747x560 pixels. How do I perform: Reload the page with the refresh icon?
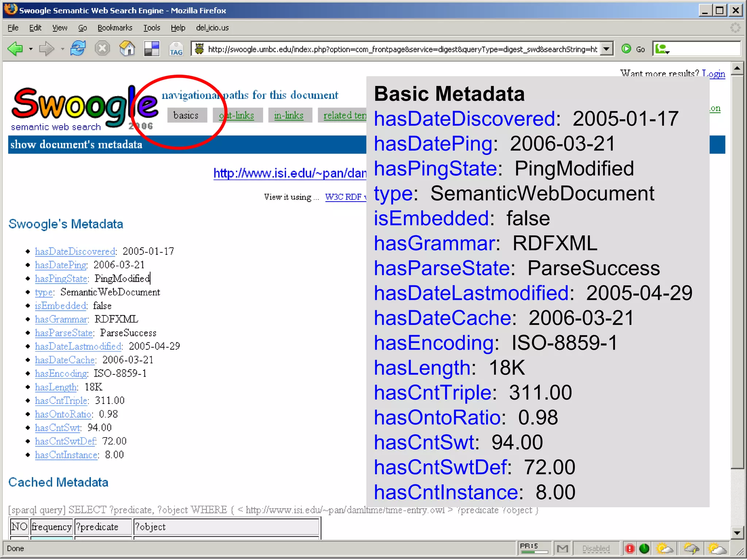coord(78,48)
